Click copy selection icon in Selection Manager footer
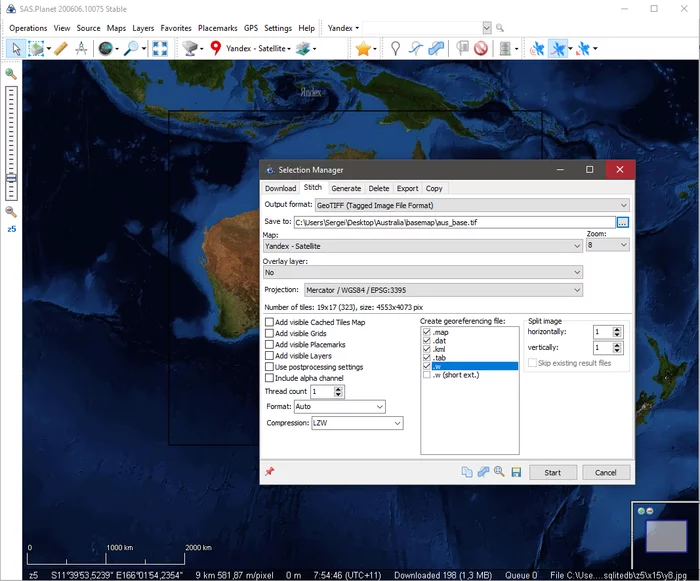 467,472
